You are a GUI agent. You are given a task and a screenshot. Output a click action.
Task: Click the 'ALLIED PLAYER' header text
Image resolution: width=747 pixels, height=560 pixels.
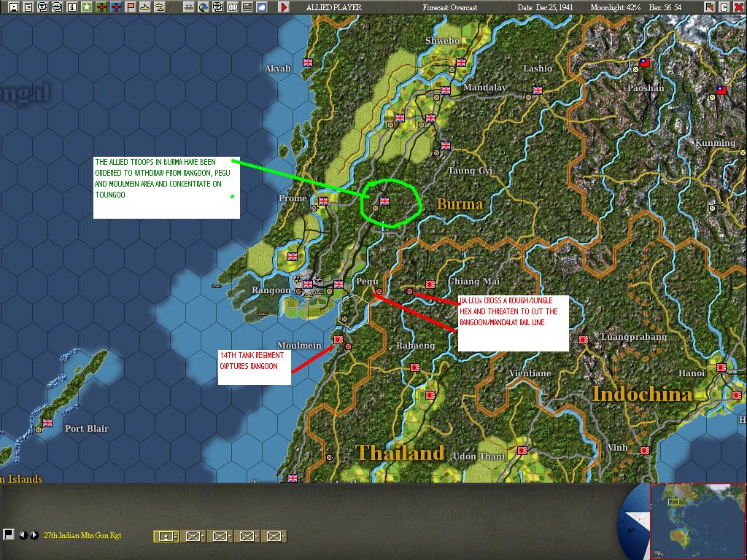point(333,7)
